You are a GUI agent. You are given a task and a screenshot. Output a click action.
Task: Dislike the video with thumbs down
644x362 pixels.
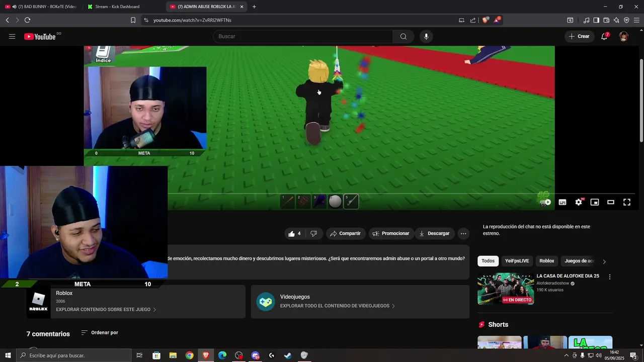click(x=314, y=233)
